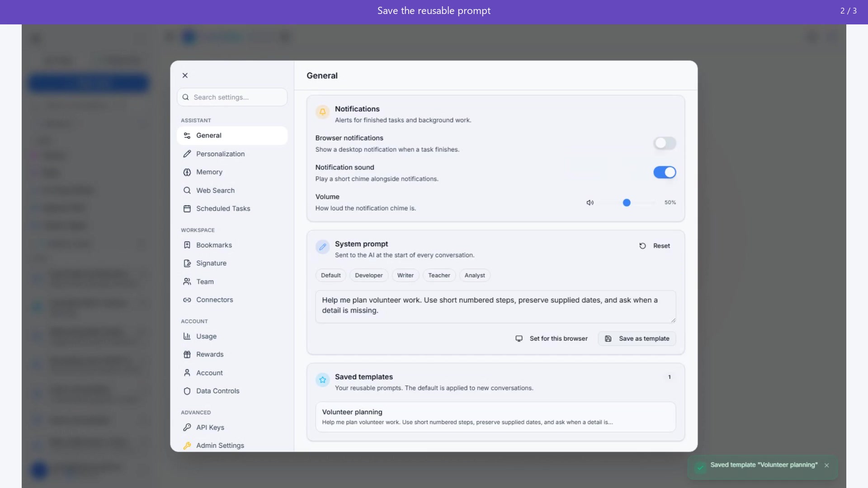Dismiss the Saved template toast notification

827,465
